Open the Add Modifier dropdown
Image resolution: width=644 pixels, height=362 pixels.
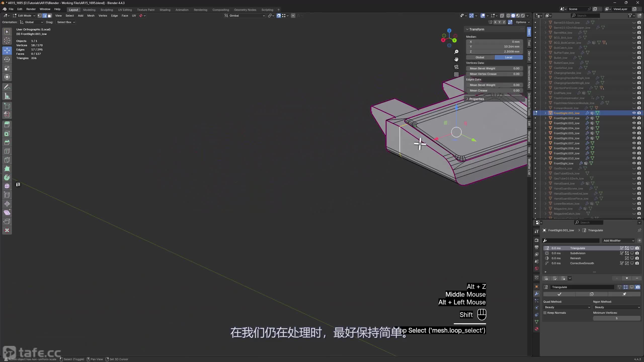click(618, 241)
